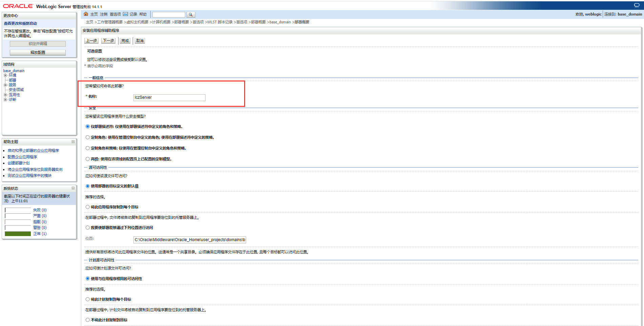Collapse the 系统状态 panel via minimize icon
Image resolution: width=644 pixels, height=326 pixels.
tap(73, 188)
